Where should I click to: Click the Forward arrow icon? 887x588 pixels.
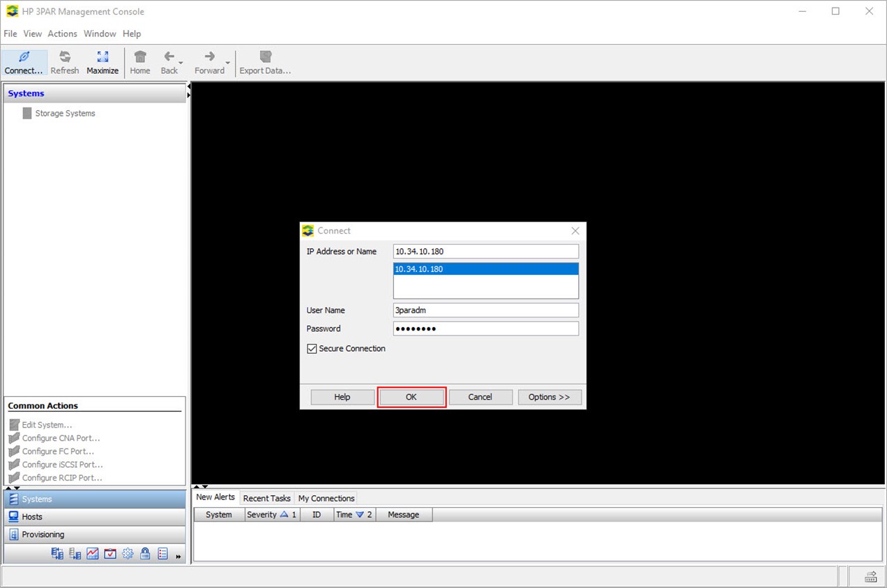209,57
